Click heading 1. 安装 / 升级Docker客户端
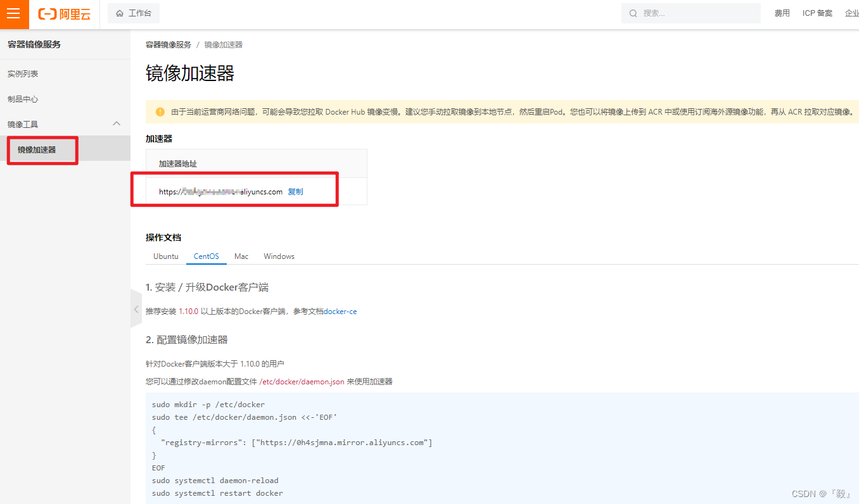 [207, 287]
